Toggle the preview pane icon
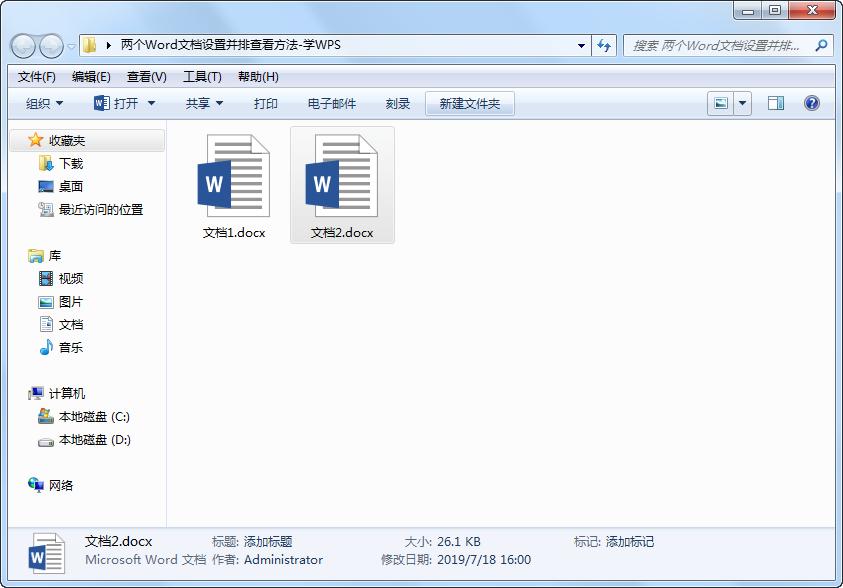The width and height of the screenshot is (843, 588). pyautogui.click(x=776, y=103)
